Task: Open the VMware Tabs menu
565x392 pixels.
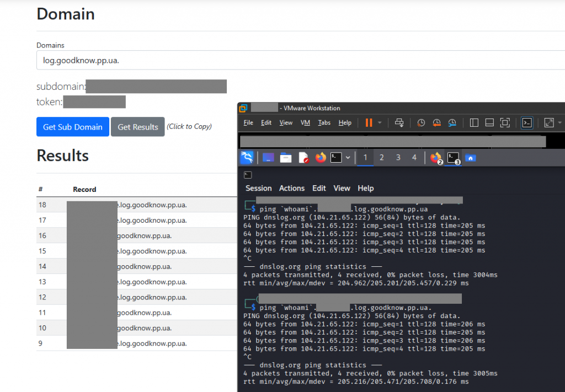Action: 324,123
